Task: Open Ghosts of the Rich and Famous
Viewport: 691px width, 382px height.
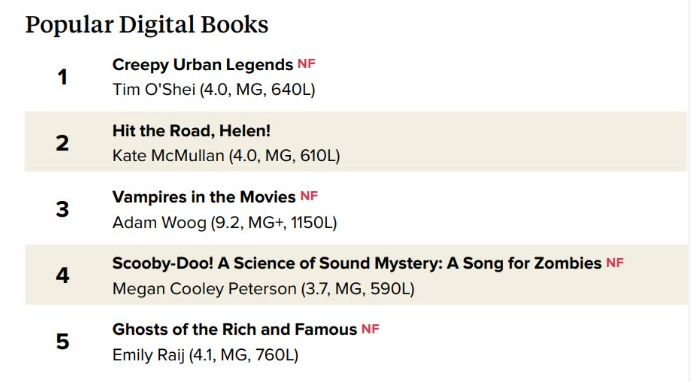Action: coord(234,330)
